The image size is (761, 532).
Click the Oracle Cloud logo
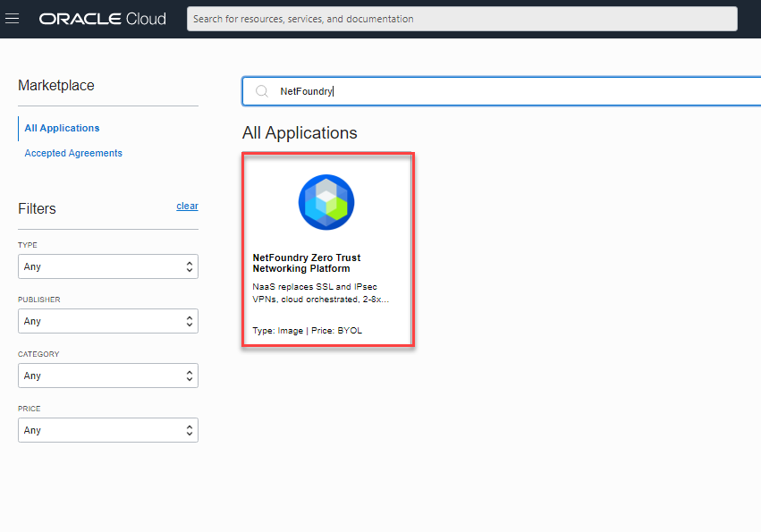click(x=103, y=19)
